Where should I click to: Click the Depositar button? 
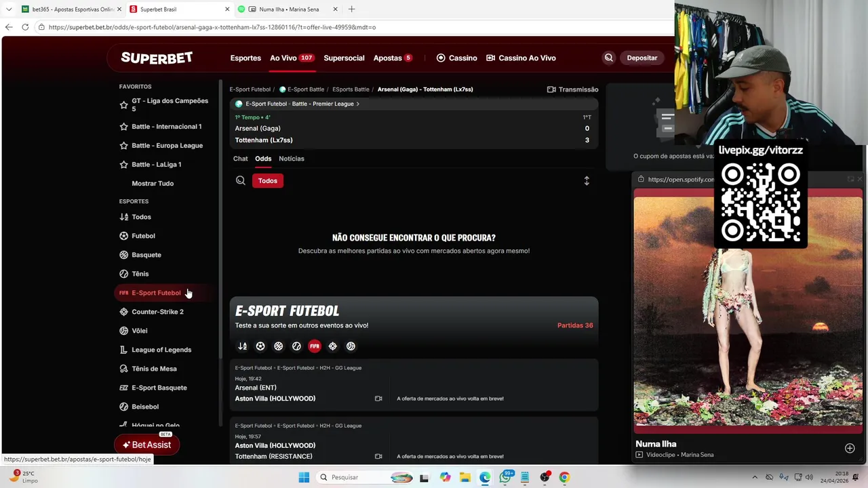coord(642,58)
